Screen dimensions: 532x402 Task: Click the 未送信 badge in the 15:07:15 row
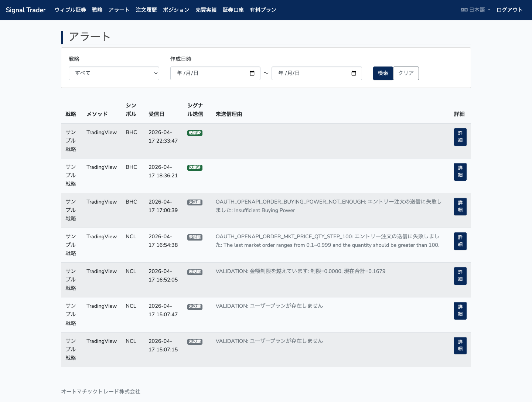coord(195,341)
